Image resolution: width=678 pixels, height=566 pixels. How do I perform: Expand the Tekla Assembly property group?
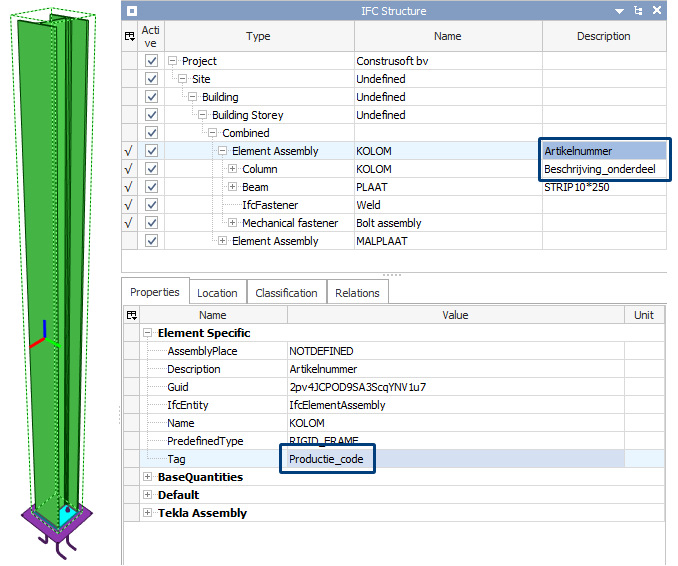click(x=148, y=513)
